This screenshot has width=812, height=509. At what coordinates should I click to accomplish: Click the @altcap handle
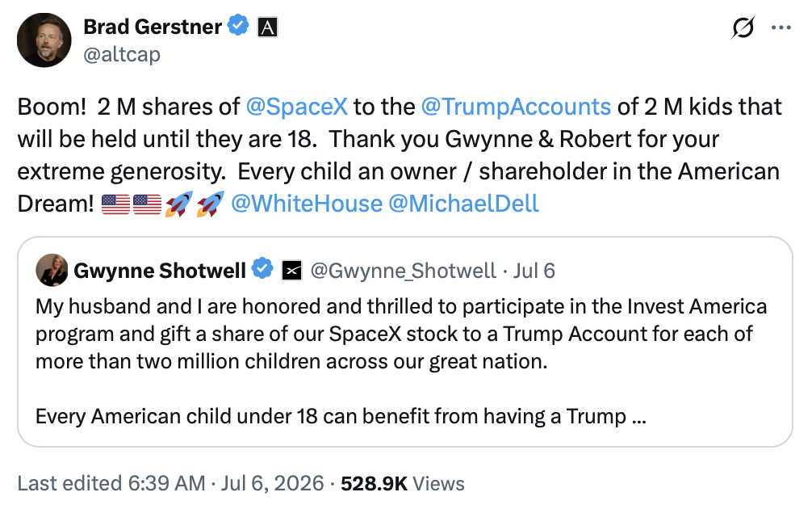pos(122,54)
